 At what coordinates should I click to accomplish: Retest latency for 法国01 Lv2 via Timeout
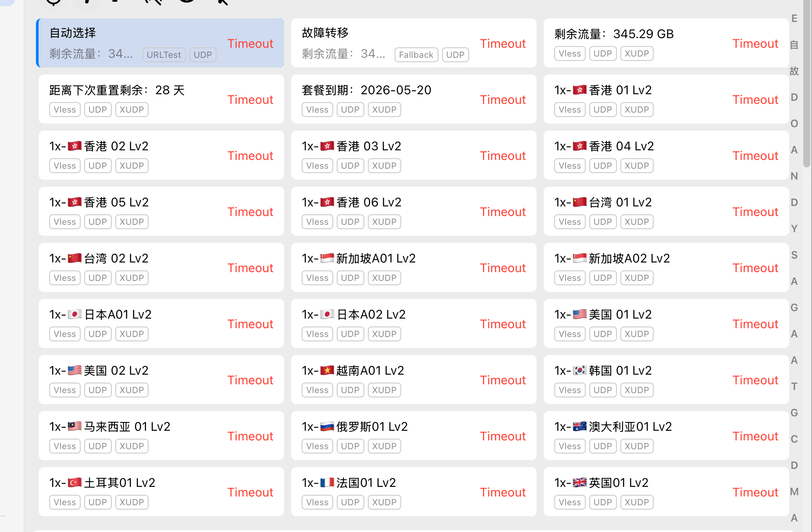[502, 492]
